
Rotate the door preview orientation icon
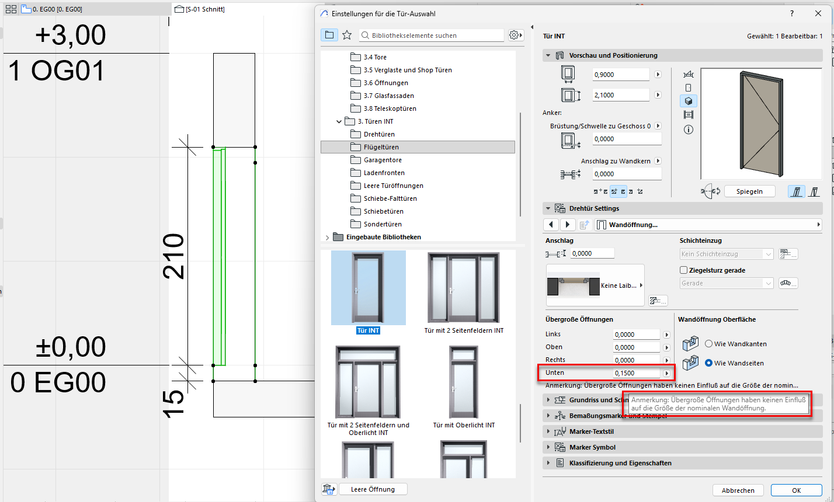(x=711, y=191)
